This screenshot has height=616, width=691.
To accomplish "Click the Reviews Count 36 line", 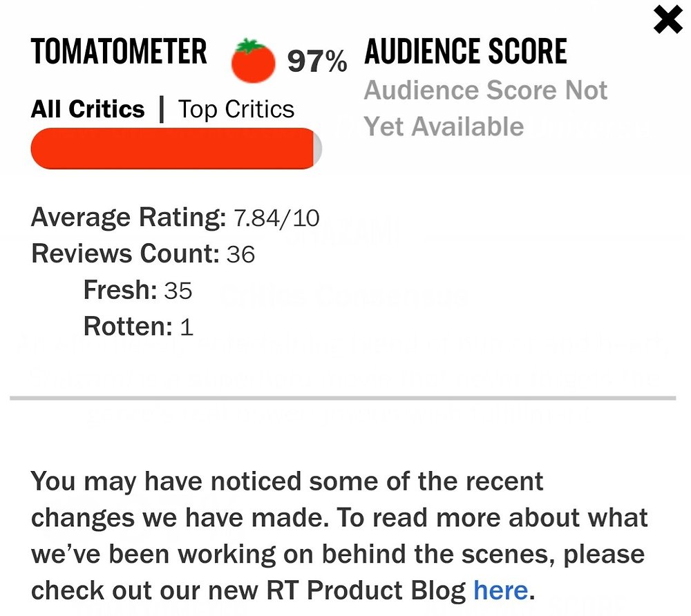I will point(143,254).
